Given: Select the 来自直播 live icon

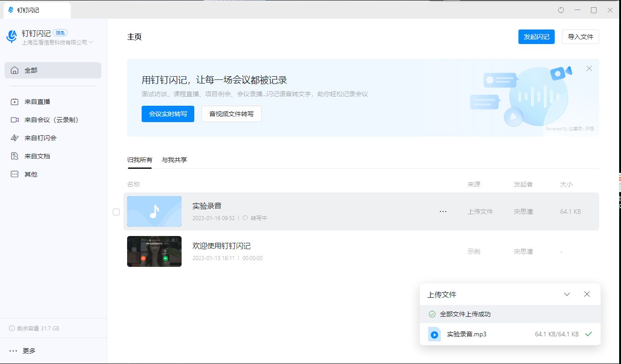Looking at the screenshot, I should tap(15, 102).
